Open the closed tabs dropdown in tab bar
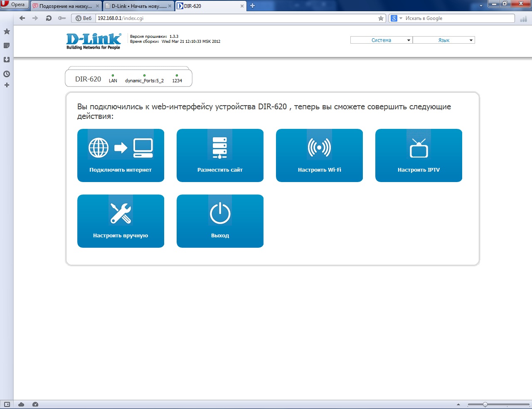 pos(481,6)
